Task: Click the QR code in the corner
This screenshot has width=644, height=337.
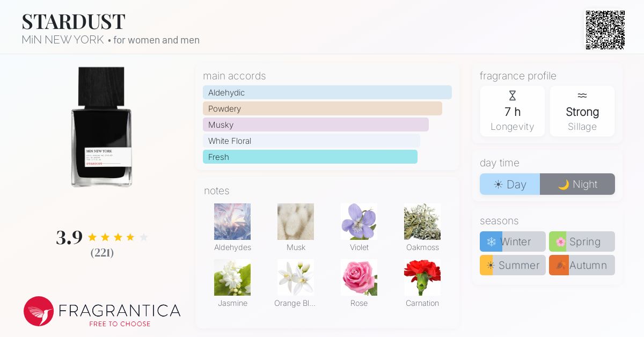Action: [605, 30]
